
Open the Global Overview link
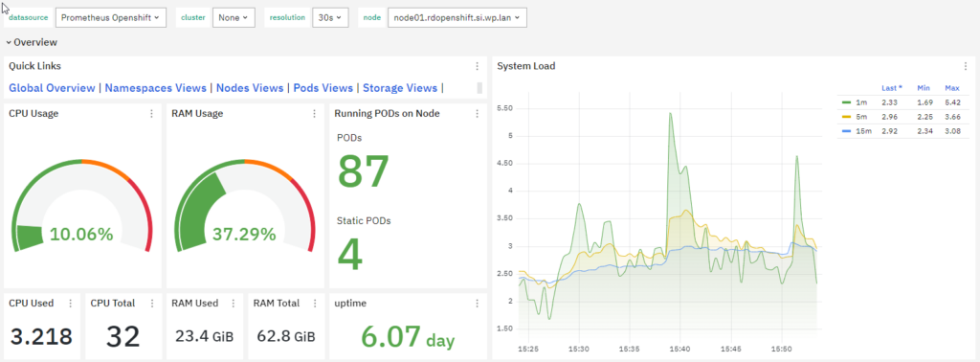52,88
